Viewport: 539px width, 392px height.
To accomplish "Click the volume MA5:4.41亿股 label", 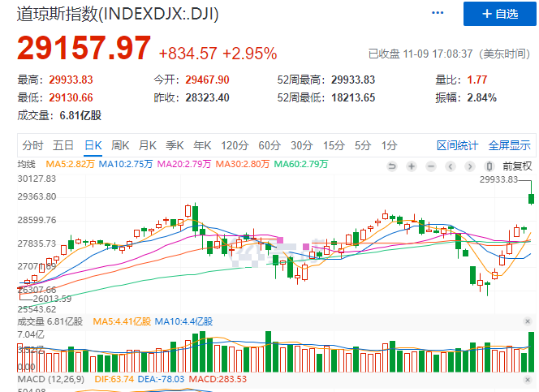I will coord(122,321).
